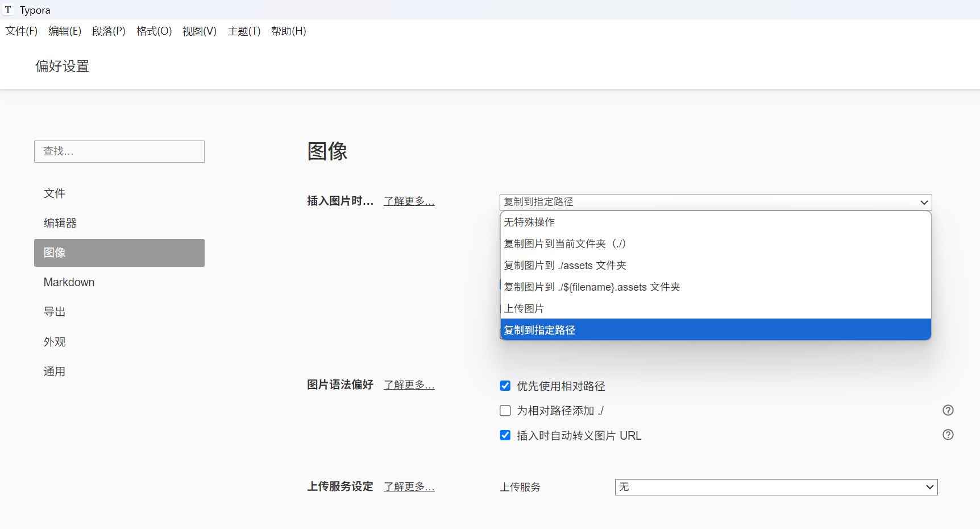Go to the 编辑器 settings section

coord(60,223)
